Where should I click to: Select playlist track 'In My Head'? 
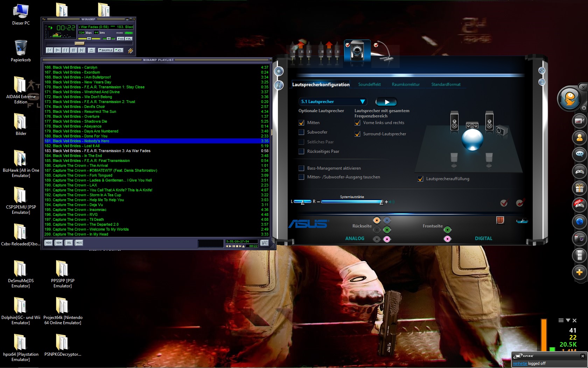[x=156, y=234]
